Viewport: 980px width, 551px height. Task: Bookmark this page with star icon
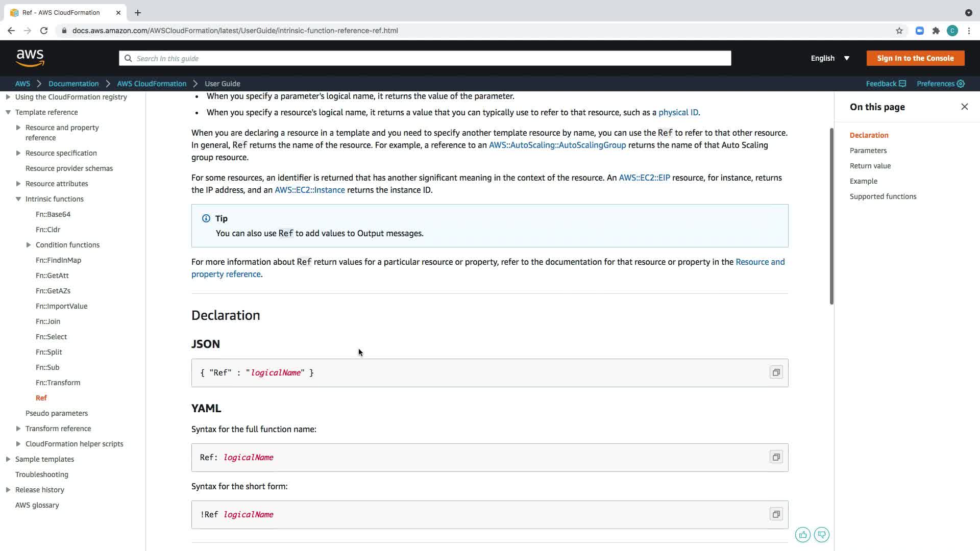pos(899,31)
